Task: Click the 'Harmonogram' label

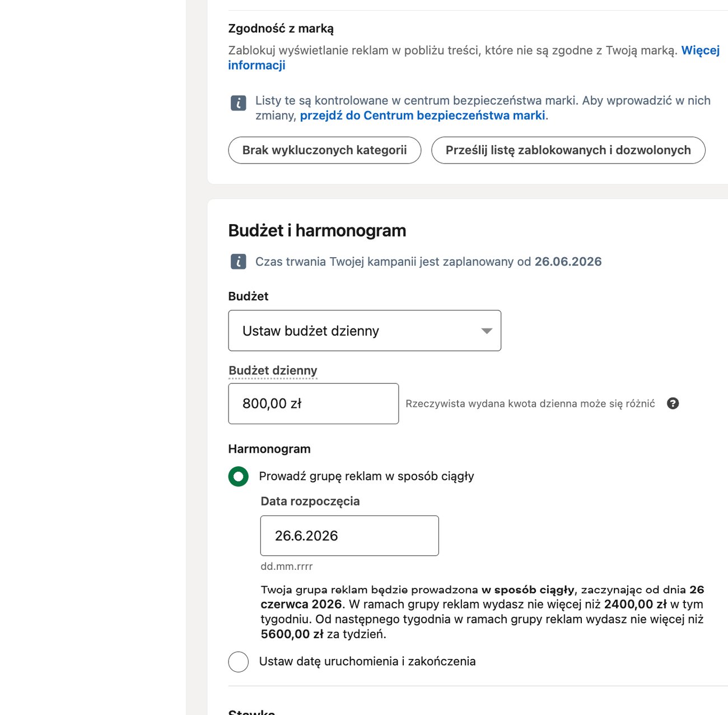Action: pyautogui.click(x=269, y=449)
